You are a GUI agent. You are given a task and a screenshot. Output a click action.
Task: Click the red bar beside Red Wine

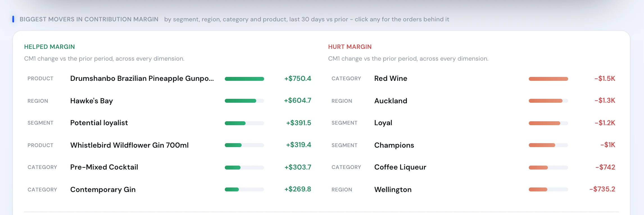(548, 79)
